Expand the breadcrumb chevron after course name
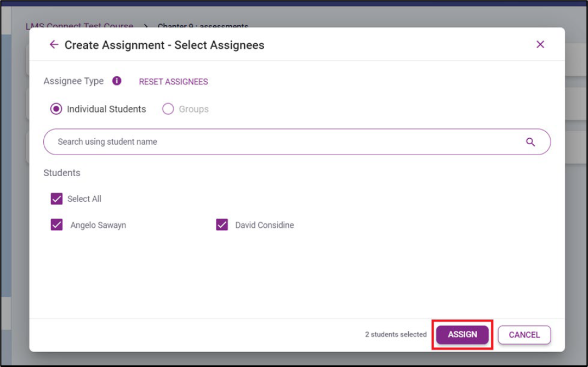 point(144,26)
